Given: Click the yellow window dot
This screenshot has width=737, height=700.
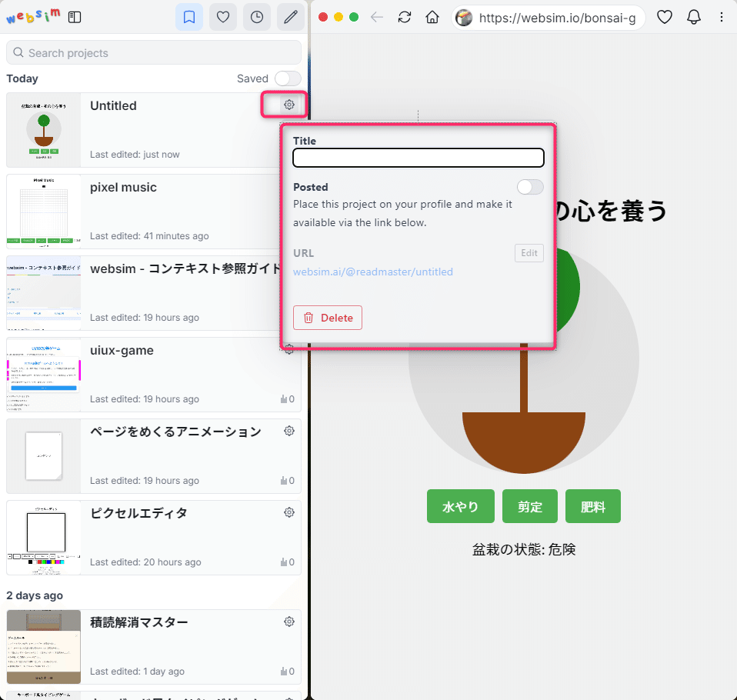Looking at the screenshot, I should click(338, 18).
